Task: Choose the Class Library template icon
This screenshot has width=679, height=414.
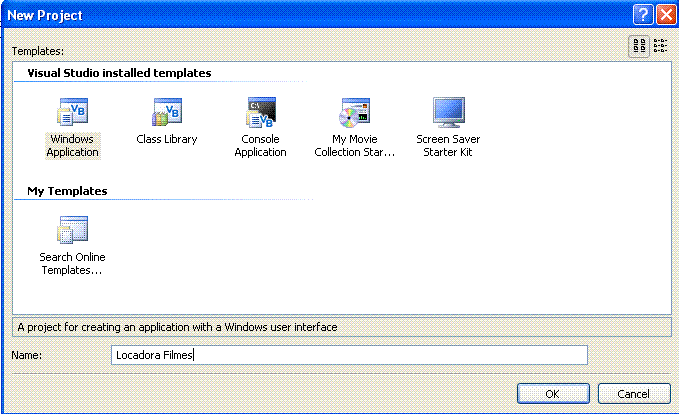Action: point(166,112)
